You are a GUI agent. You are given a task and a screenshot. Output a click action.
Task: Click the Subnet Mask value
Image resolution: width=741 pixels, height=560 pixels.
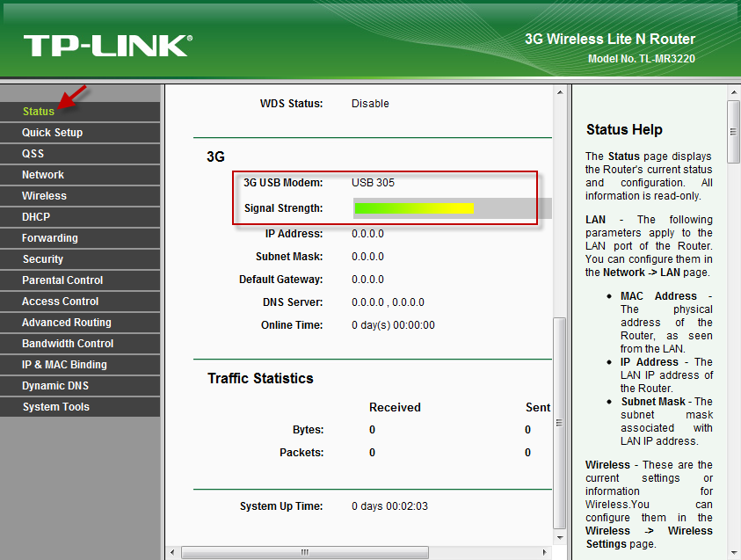point(367,257)
